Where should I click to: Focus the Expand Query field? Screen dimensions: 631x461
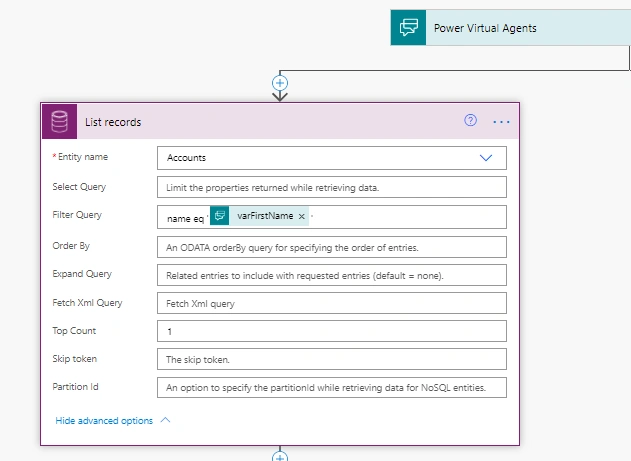332,275
